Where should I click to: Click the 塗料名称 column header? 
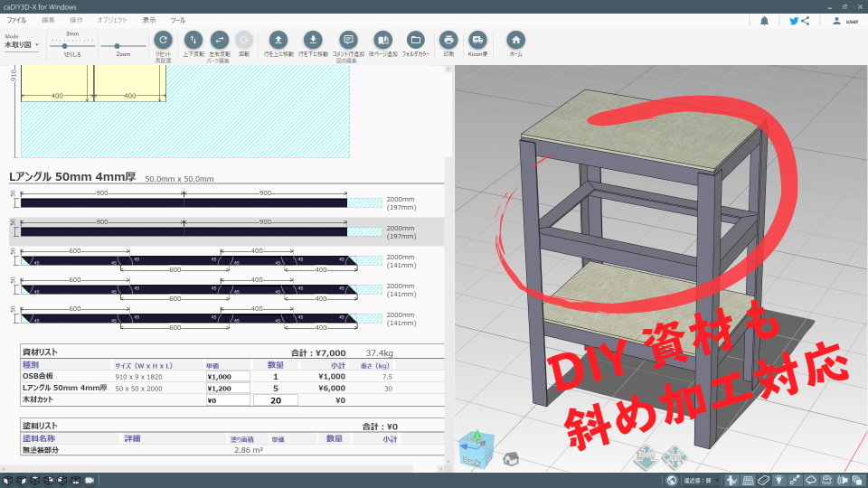(x=39, y=438)
